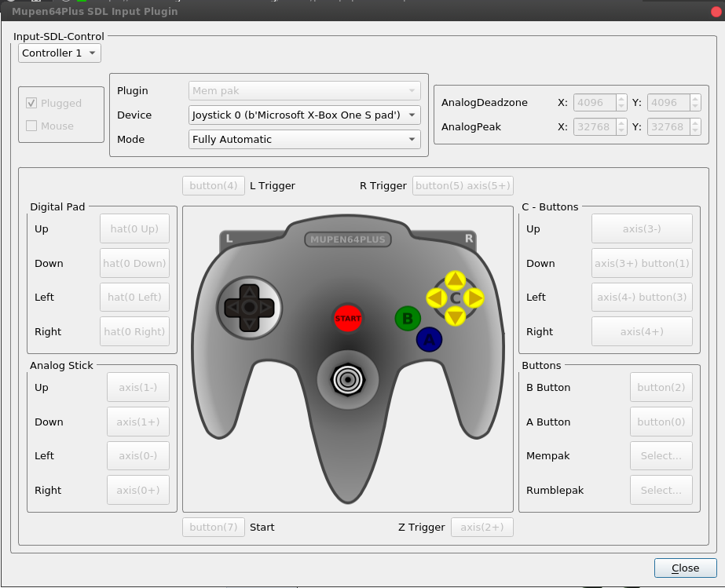Click the Close button
The width and height of the screenshot is (725, 588).
tap(685, 568)
